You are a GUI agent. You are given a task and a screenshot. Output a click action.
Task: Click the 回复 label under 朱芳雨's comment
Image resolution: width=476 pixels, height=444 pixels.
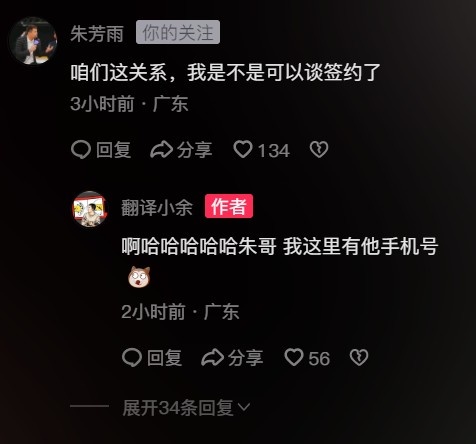tap(113, 149)
